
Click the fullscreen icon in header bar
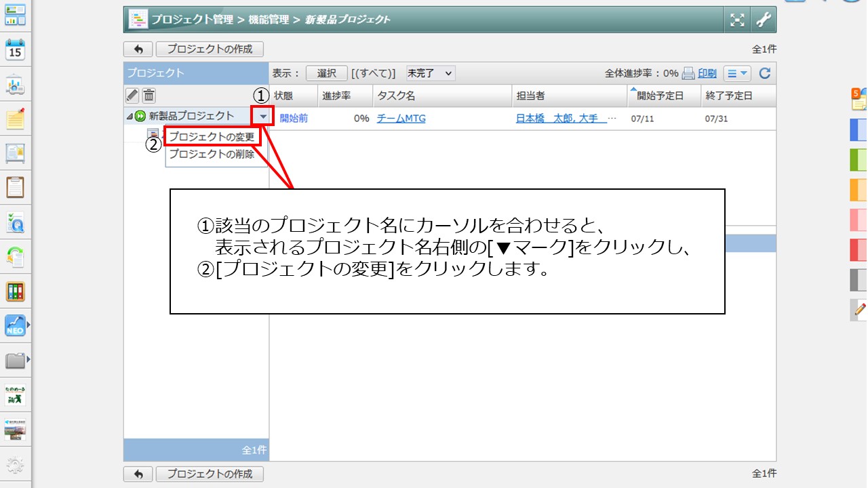[x=737, y=20]
